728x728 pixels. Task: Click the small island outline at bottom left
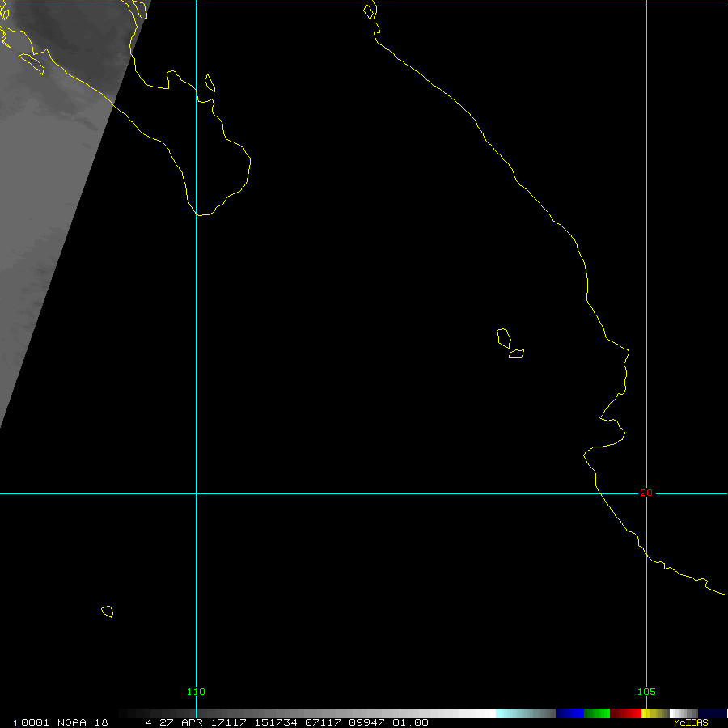(x=107, y=612)
